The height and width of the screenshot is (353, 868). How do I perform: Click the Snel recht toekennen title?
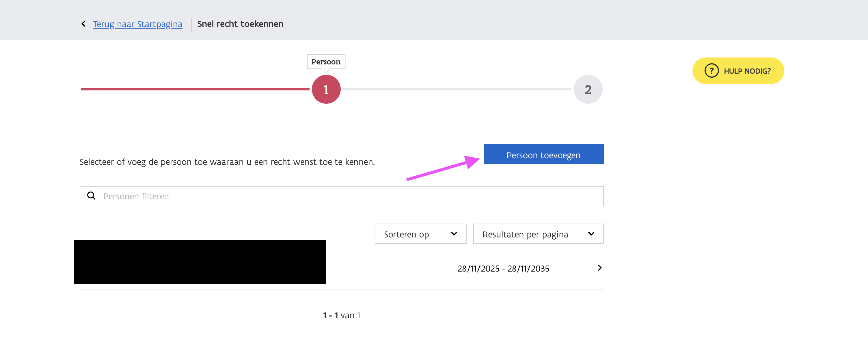pyautogui.click(x=240, y=24)
